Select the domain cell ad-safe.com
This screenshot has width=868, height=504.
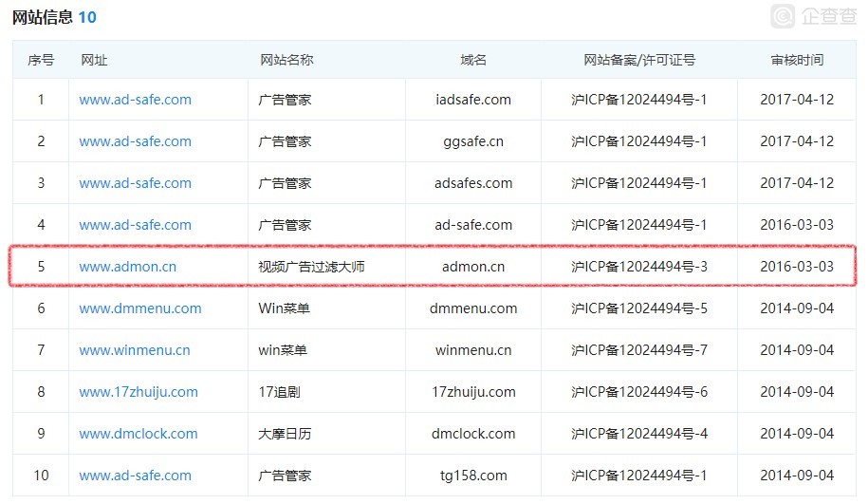click(473, 225)
